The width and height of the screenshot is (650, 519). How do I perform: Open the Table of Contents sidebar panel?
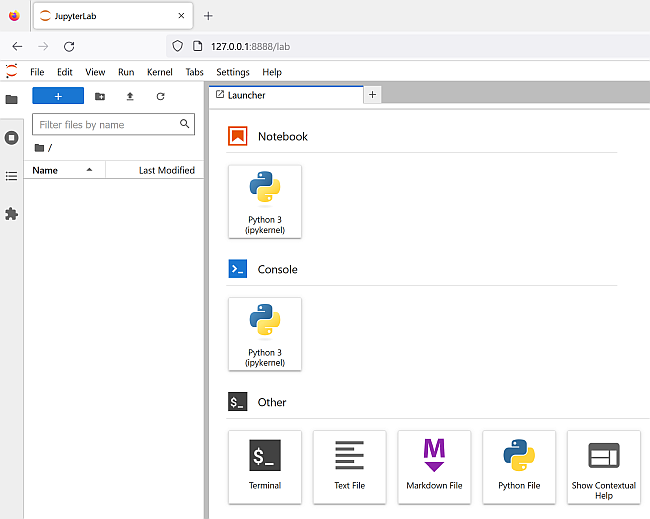pos(12,176)
